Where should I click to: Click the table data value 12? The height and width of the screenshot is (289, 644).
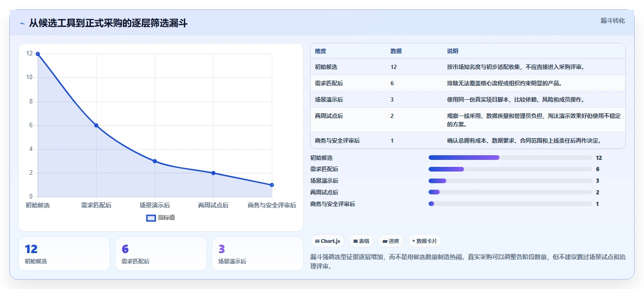(x=394, y=67)
